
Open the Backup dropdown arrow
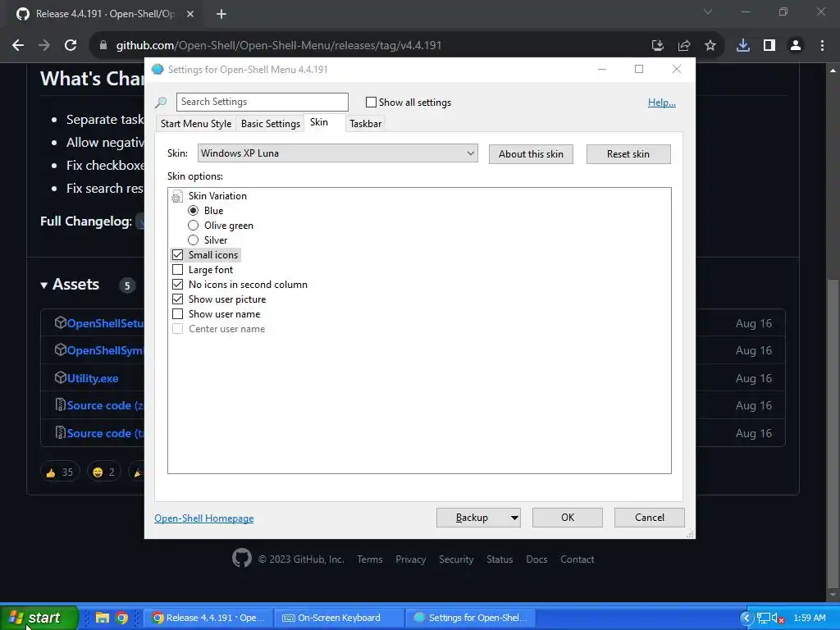click(x=514, y=518)
